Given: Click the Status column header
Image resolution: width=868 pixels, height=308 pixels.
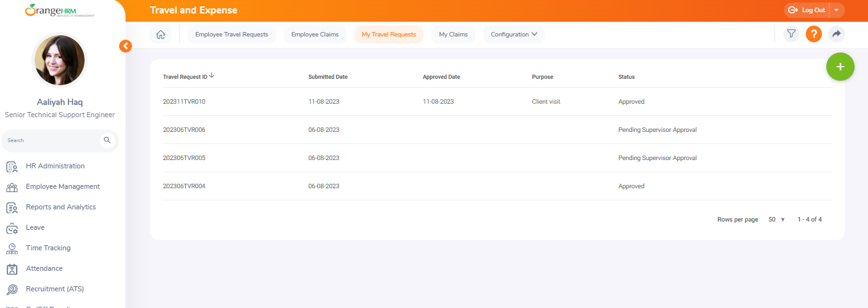Looking at the screenshot, I should 626,77.
